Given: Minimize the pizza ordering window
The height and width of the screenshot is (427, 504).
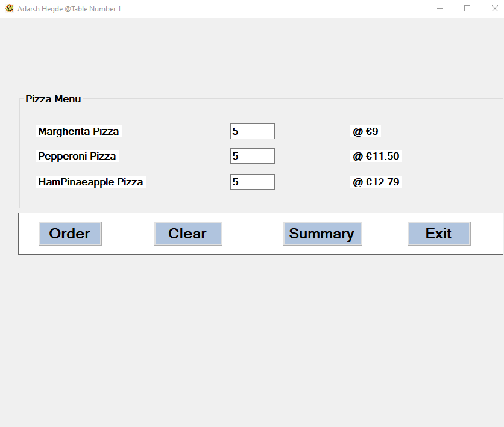Looking at the screenshot, I should coord(440,8).
